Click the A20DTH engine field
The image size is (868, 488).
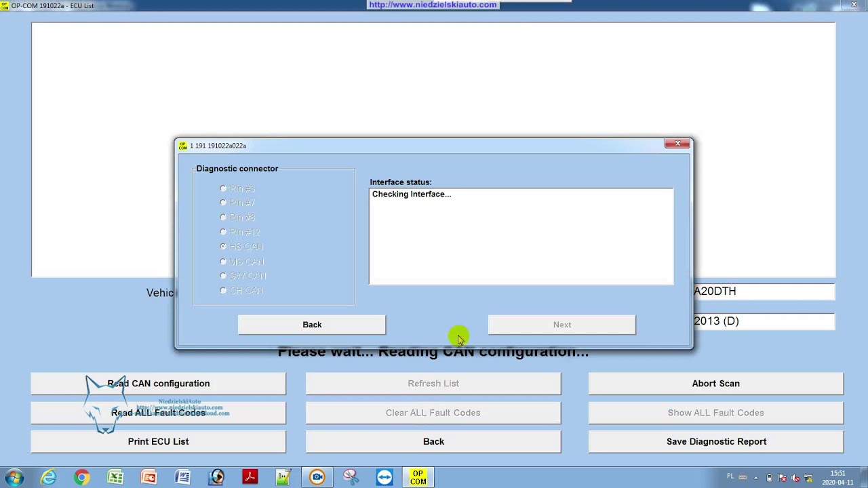(x=764, y=291)
